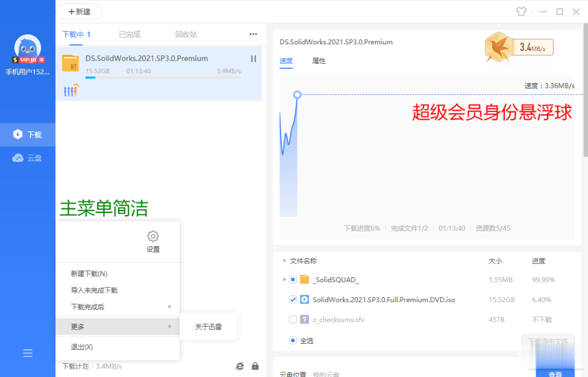Open the three-dot more options menu
Image resolution: width=588 pixels, height=377 pixels.
[x=253, y=34]
